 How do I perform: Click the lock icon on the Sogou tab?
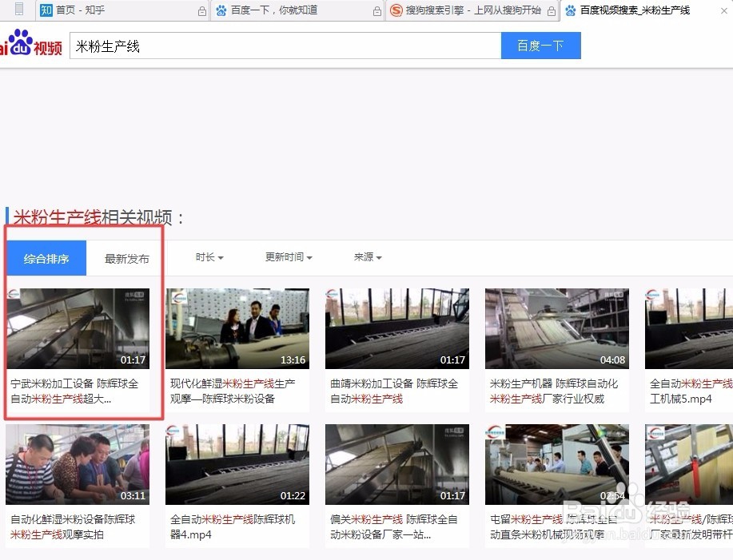pos(552,10)
